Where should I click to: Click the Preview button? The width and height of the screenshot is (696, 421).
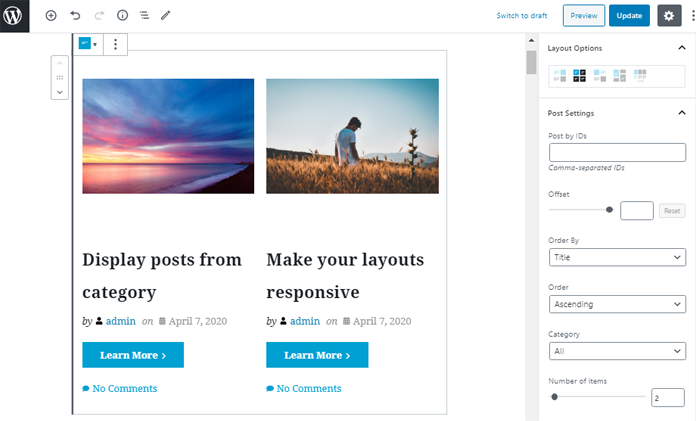coord(584,16)
